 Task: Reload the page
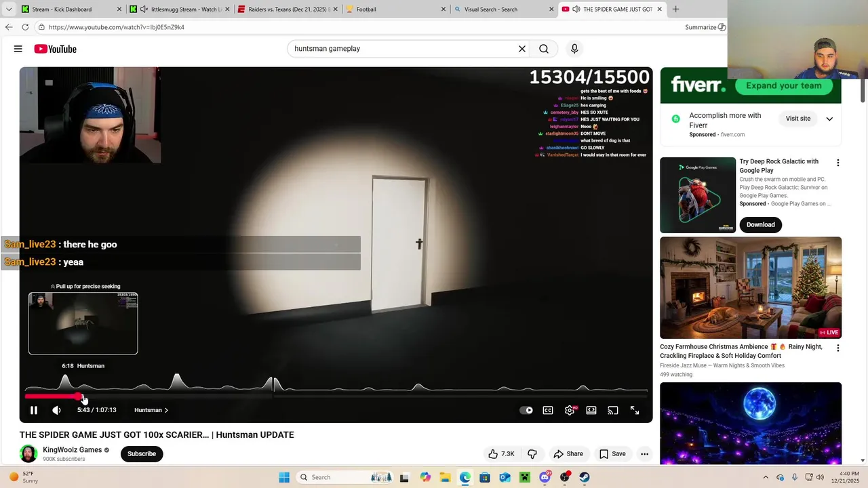click(x=25, y=27)
